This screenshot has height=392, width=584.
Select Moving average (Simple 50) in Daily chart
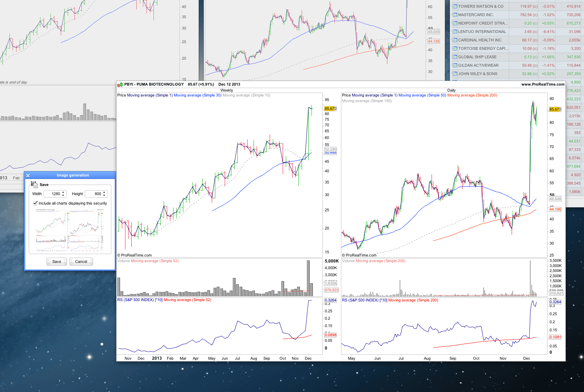[x=422, y=95]
